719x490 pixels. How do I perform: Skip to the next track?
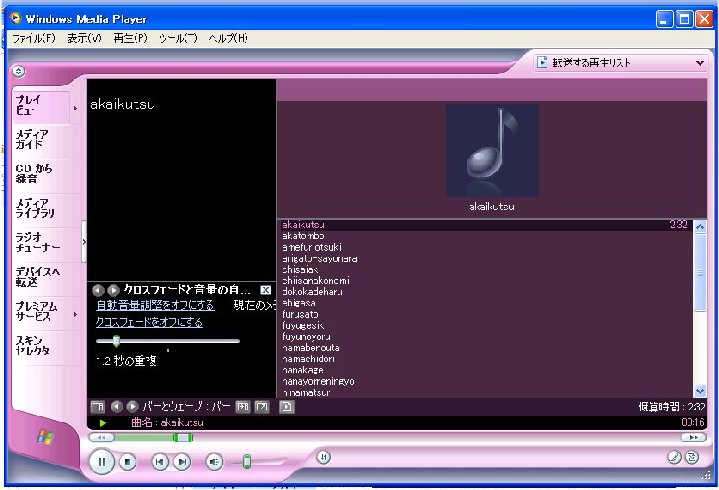click(x=182, y=462)
